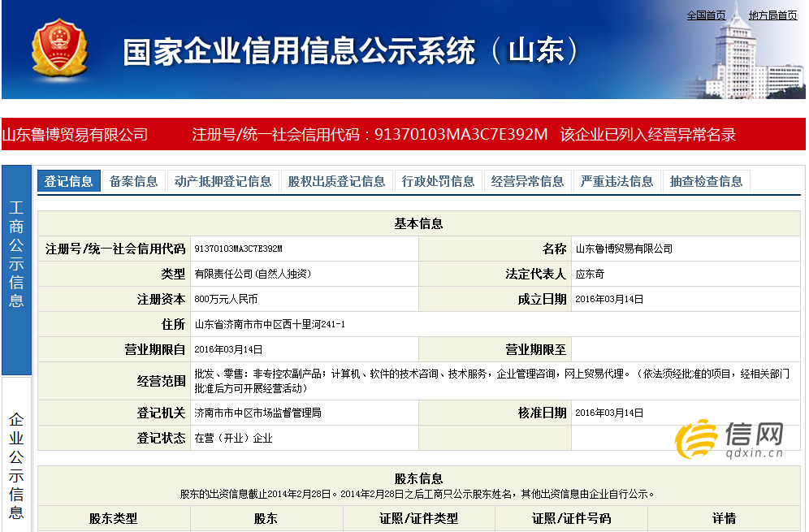809x532 pixels.
Task: Click the national emblem badge logo
Action: click(x=58, y=49)
